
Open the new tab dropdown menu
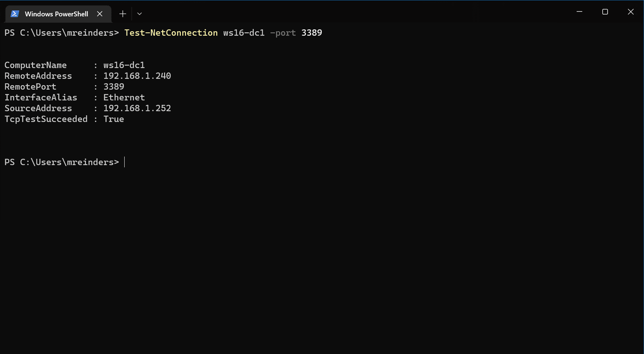pyautogui.click(x=140, y=13)
